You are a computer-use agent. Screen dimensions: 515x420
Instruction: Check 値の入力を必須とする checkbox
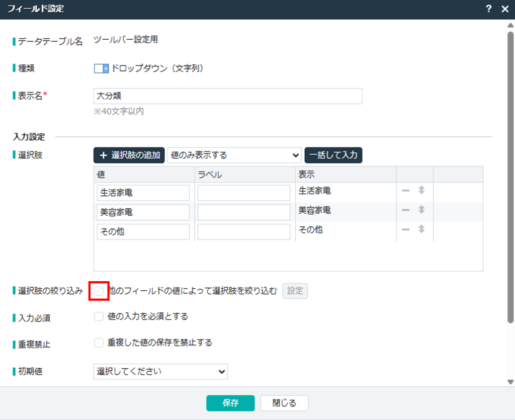(99, 317)
